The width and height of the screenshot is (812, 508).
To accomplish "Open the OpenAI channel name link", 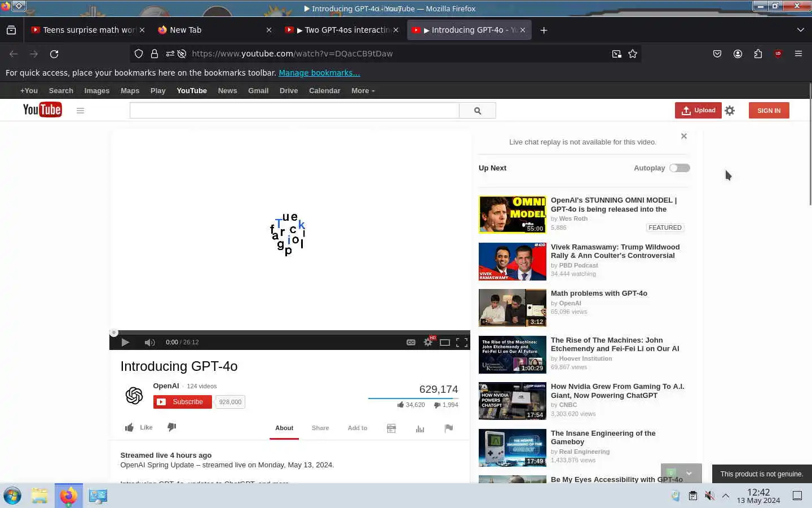I will [x=166, y=386].
